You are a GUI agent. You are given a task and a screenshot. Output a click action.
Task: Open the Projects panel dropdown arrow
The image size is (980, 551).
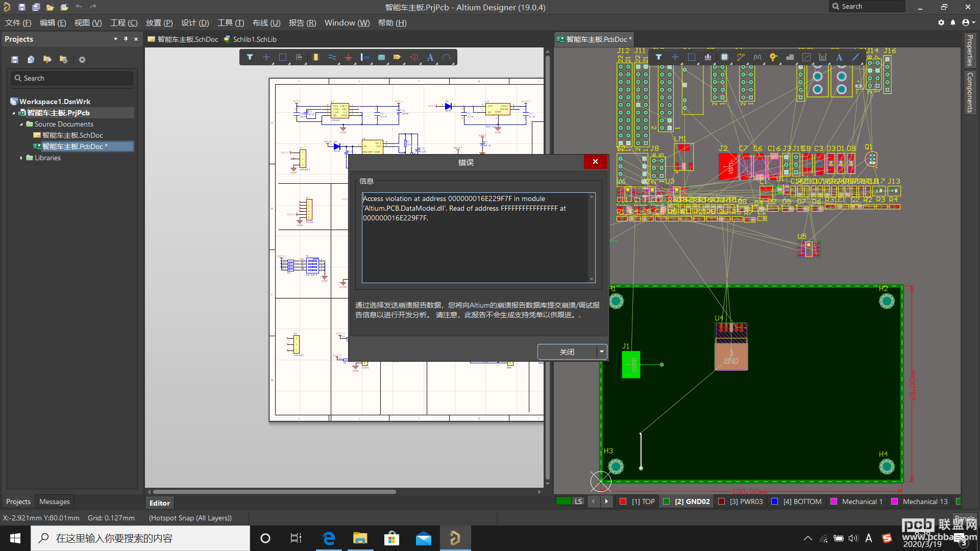tap(115, 39)
